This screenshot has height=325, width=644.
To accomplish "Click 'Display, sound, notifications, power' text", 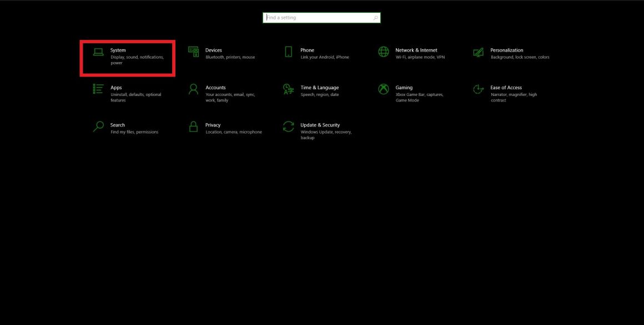I will pyautogui.click(x=137, y=60).
